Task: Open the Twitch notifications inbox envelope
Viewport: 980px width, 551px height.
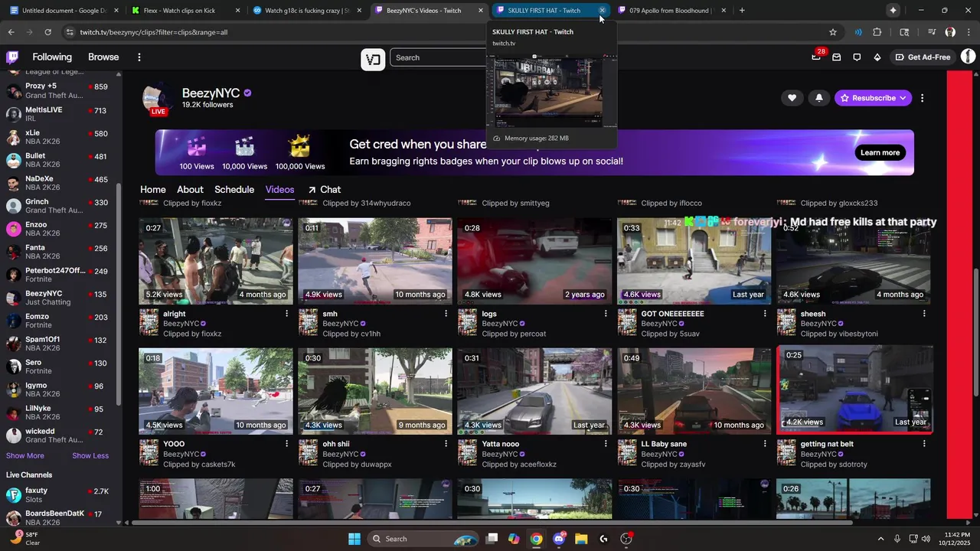Action: point(837,57)
